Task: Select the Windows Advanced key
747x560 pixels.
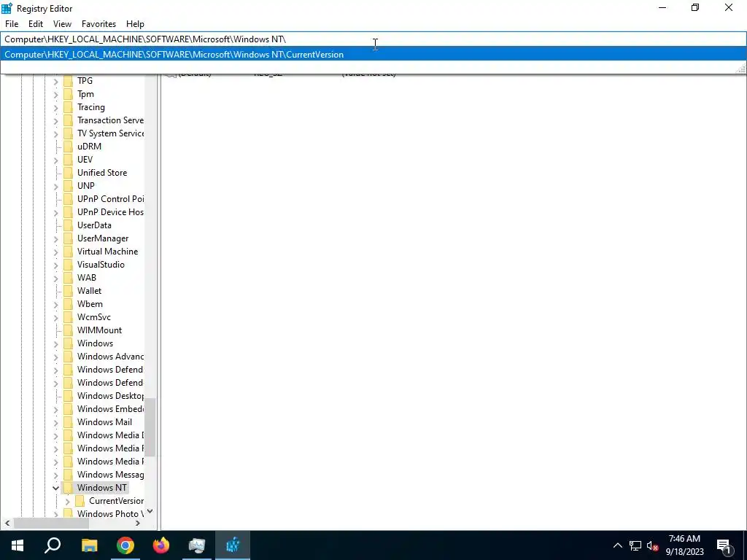Action: click(111, 356)
